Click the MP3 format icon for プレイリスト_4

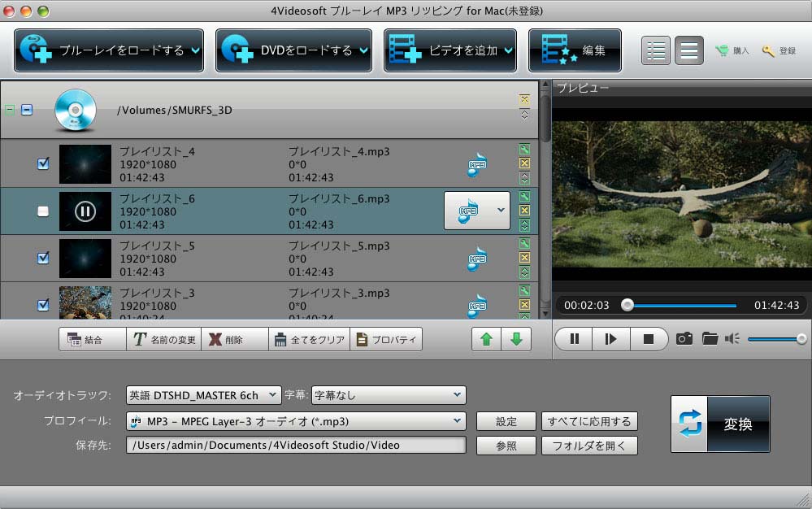coord(477,164)
